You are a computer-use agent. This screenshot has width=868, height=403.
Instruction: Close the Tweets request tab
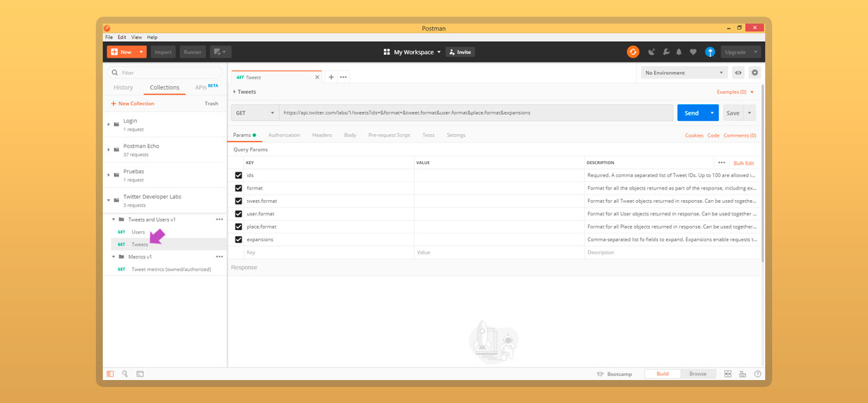317,77
